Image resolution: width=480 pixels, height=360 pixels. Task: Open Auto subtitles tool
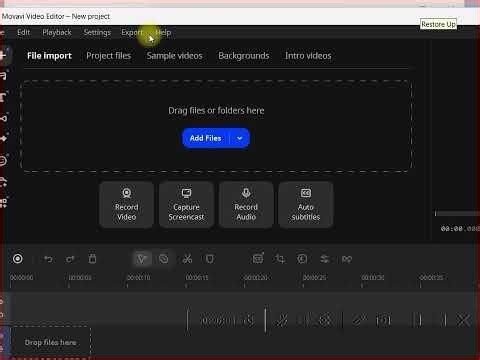(306, 205)
